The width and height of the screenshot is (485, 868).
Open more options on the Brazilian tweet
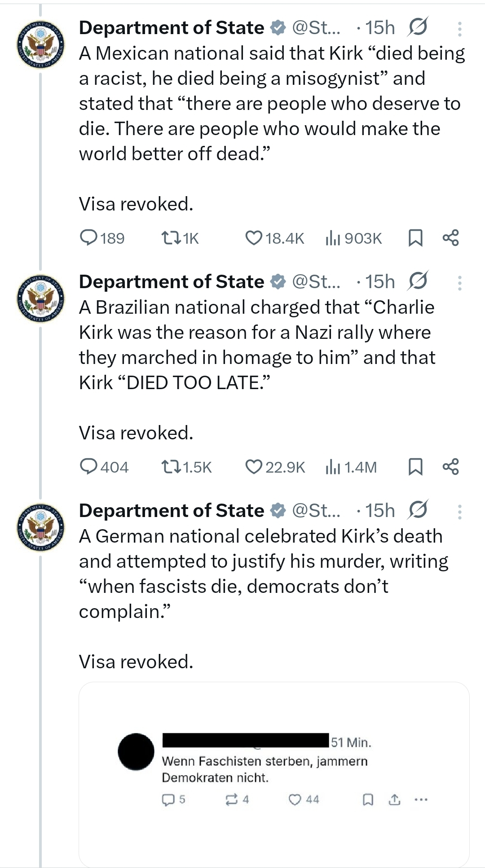tap(459, 283)
